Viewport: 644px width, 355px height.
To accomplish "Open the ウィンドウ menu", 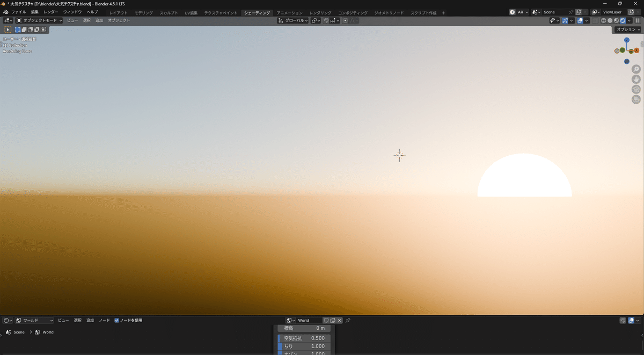I will point(72,12).
